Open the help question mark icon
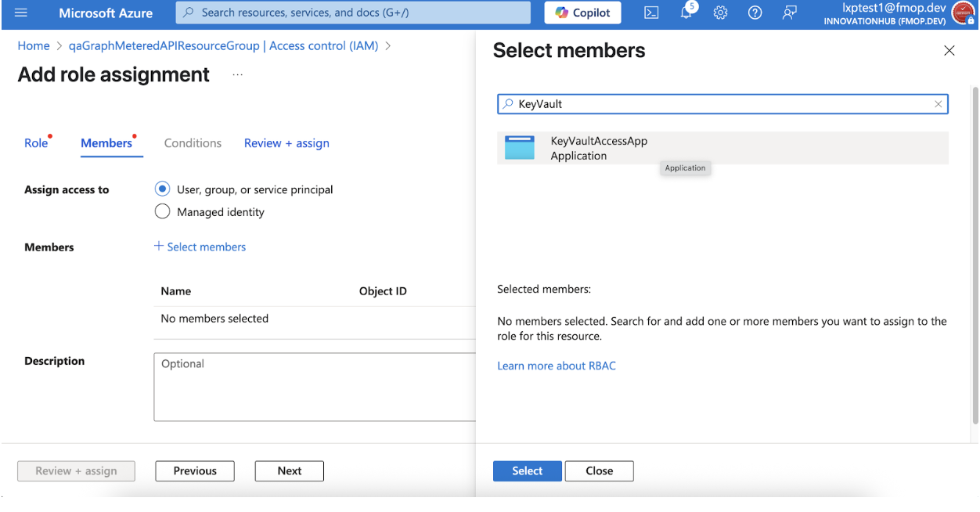The width and height of the screenshot is (980, 512). tap(755, 13)
